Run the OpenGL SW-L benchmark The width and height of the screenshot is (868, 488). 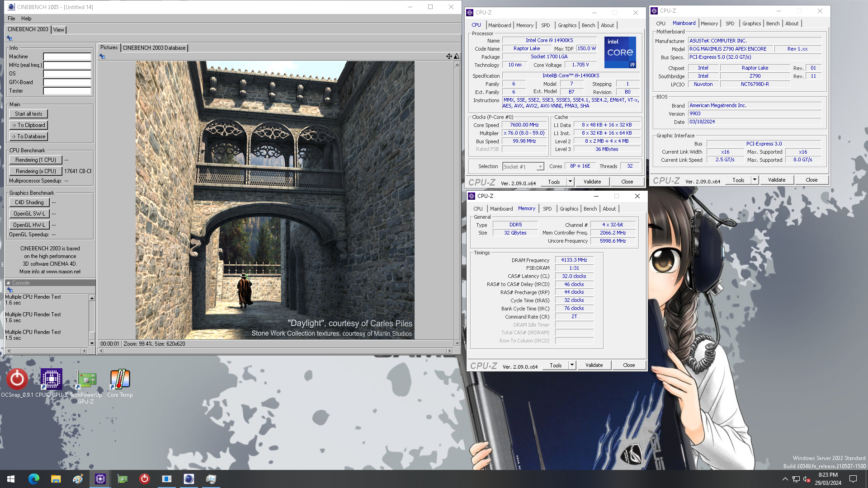click(x=29, y=214)
